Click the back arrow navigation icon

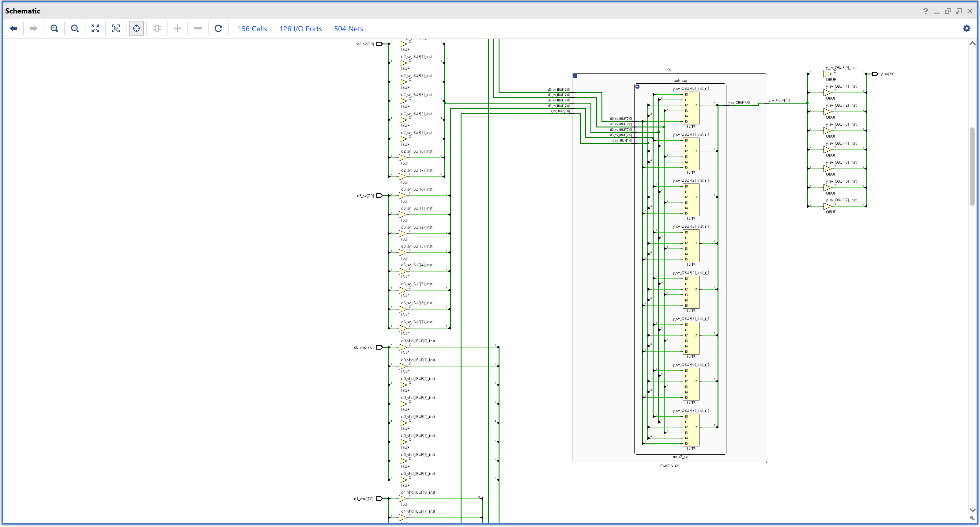[14, 28]
